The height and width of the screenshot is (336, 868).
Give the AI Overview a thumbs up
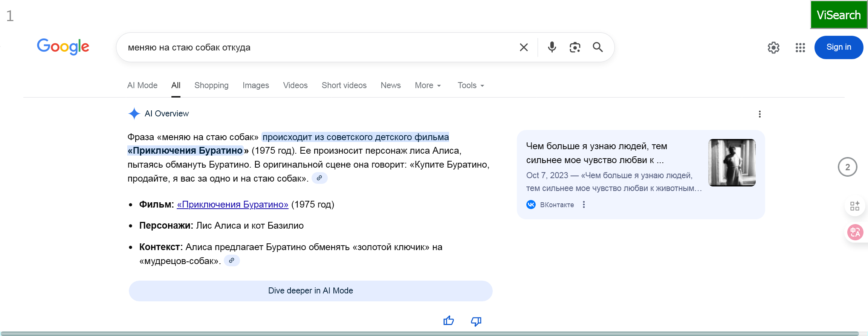click(449, 321)
